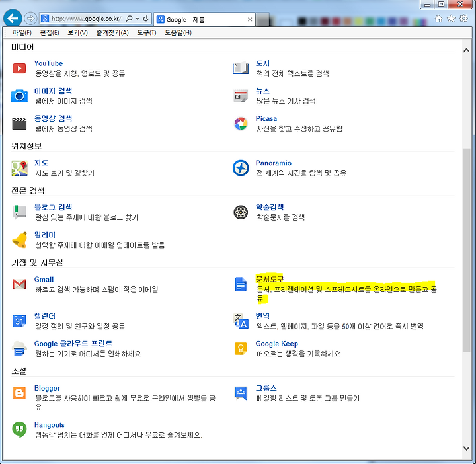Open browser Tools gear icon
Screen dimensions: 476x464
[x=463, y=19]
